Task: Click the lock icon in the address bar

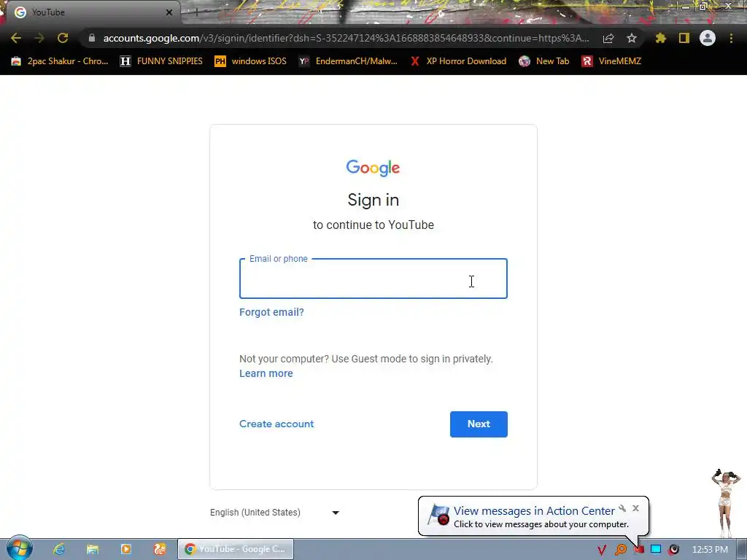Action: click(x=92, y=38)
